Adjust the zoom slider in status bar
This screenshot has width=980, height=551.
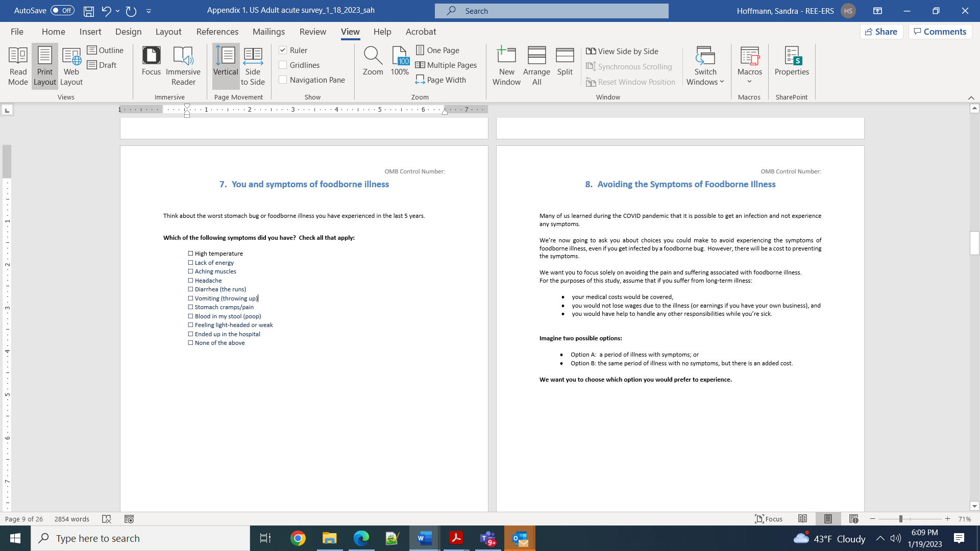pyautogui.click(x=901, y=519)
